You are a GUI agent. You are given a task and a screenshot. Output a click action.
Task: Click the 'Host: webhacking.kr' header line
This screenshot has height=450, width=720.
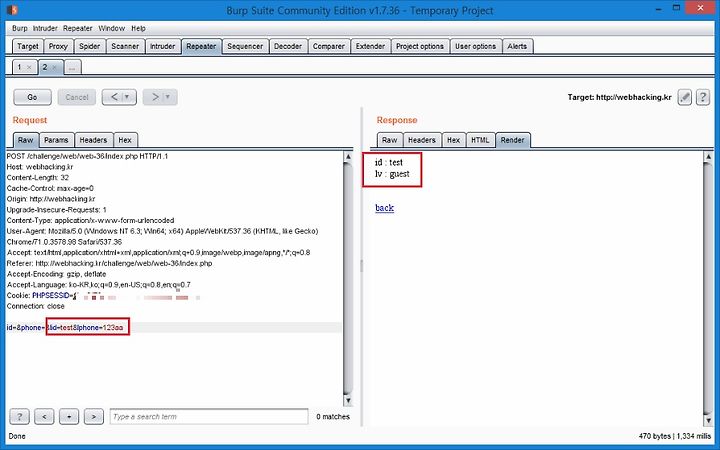(40, 167)
